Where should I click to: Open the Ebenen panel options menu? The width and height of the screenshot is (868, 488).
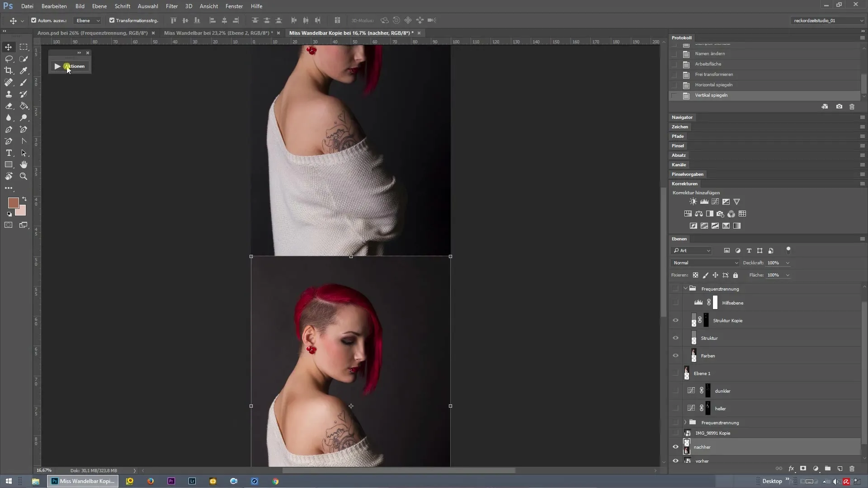[862, 239]
